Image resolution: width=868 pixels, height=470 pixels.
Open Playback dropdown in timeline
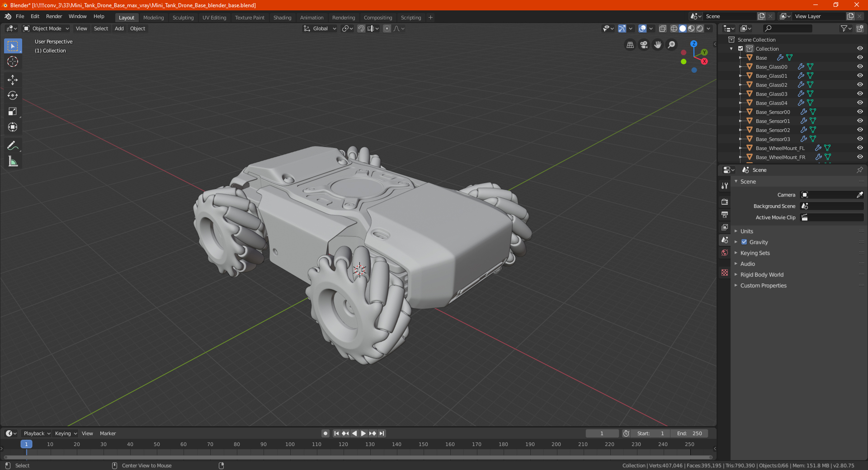point(37,433)
